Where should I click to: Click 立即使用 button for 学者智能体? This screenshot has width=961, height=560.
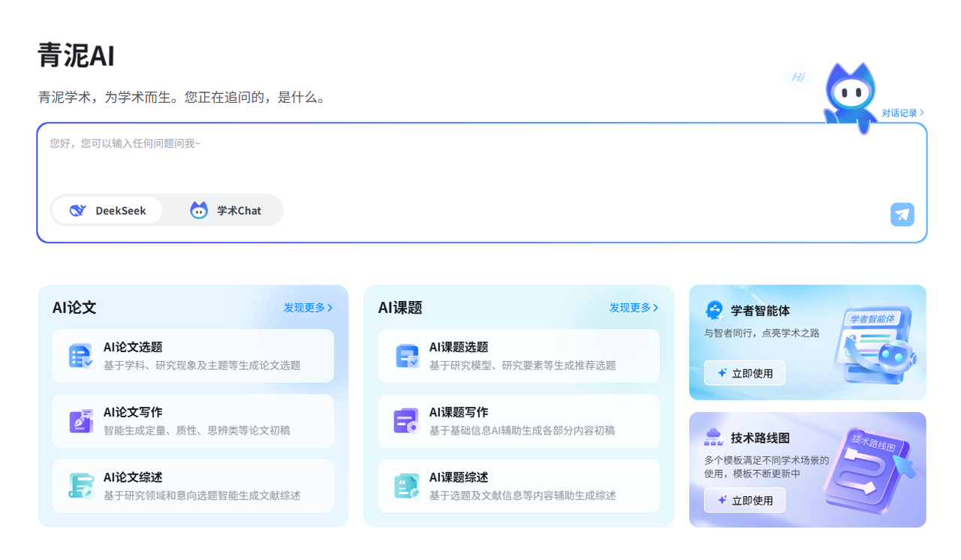[x=745, y=373]
